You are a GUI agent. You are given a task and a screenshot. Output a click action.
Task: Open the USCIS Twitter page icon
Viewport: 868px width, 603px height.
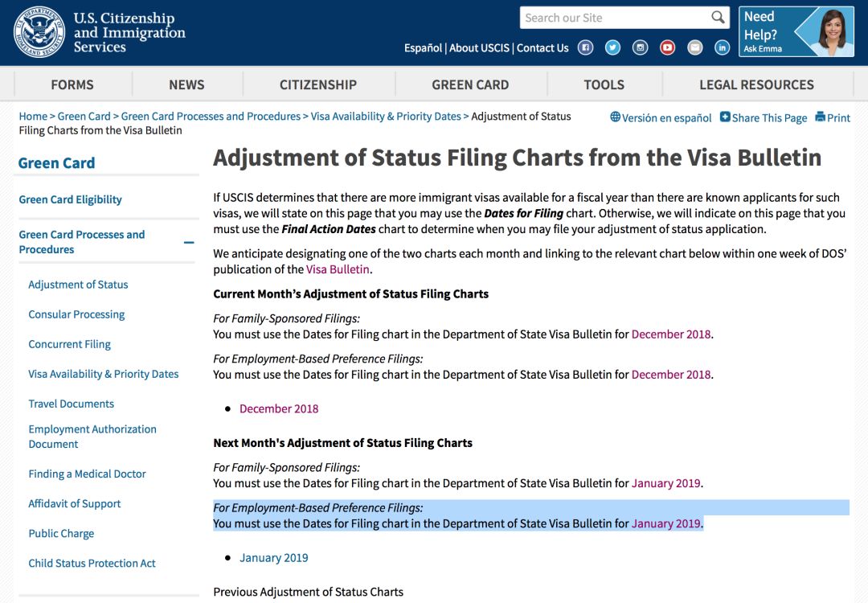pyautogui.click(x=612, y=47)
